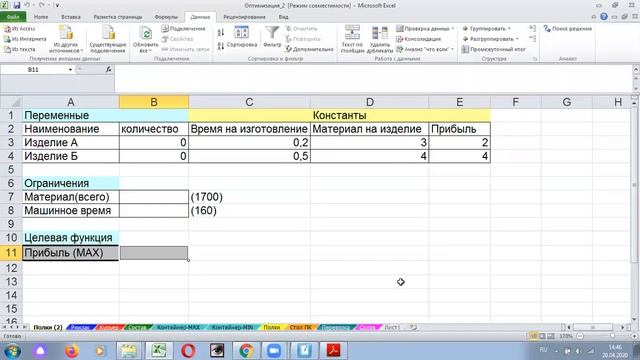Select column C header
Viewport: 640px width, 360px height.
coord(249,102)
